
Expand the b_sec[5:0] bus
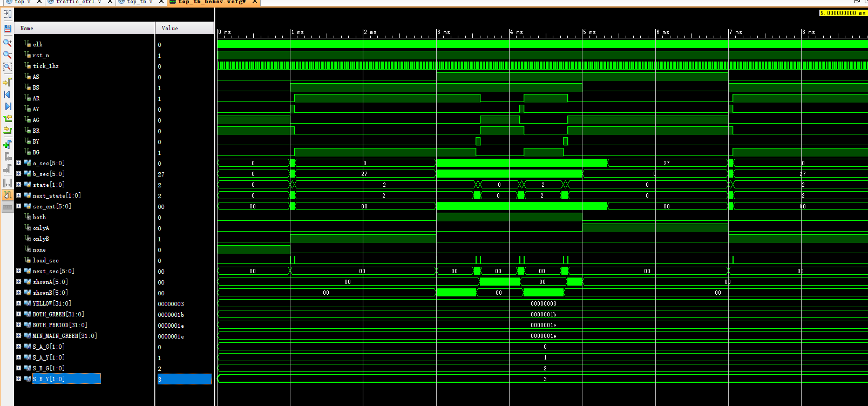click(x=19, y=173)
